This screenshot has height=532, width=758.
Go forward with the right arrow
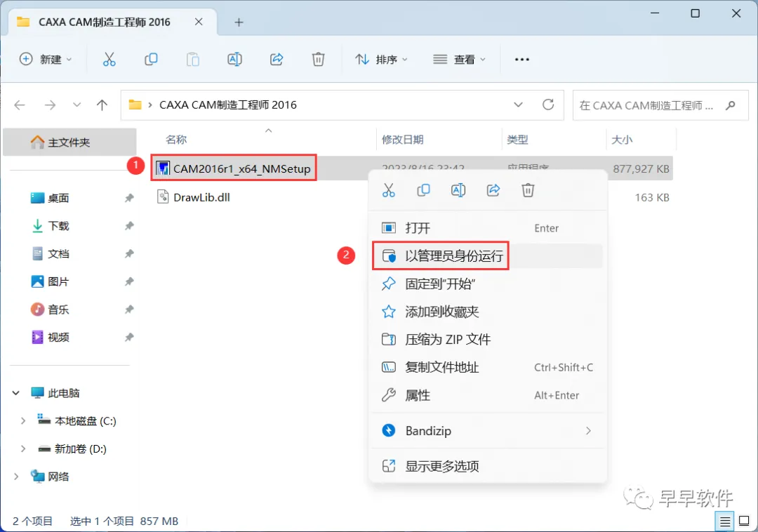tap(50, 105)
